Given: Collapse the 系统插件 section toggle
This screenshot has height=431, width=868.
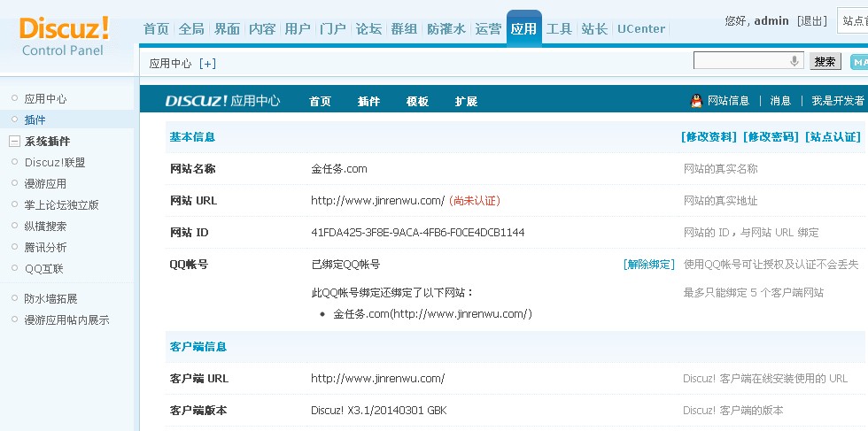Looking at the screenshot, I should pyautogui.click(x=14, y=142).
